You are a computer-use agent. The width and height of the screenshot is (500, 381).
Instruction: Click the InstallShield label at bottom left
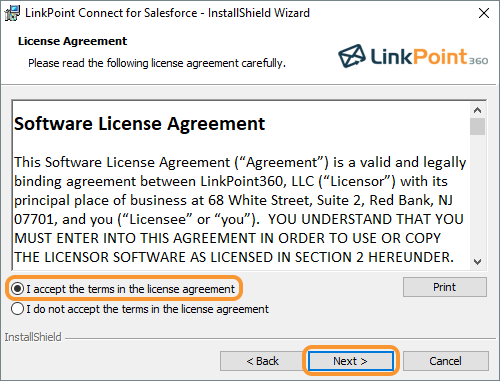[33, 337]
